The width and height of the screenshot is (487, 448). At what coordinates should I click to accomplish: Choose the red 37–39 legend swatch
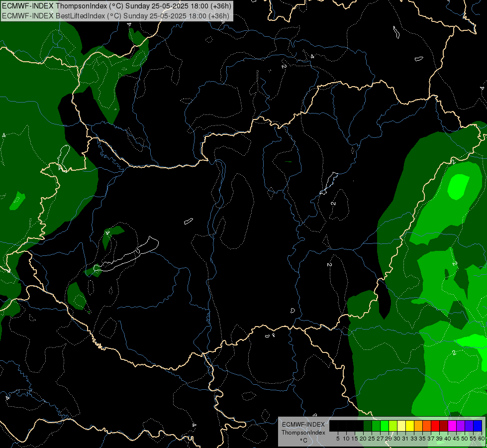click(x=435, y=426)
